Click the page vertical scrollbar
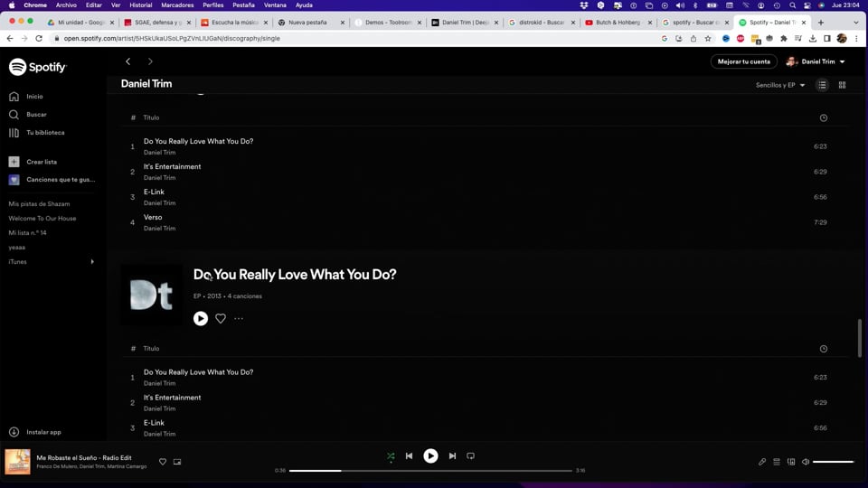This screenshot has height=488, width=868. point(860,338)
